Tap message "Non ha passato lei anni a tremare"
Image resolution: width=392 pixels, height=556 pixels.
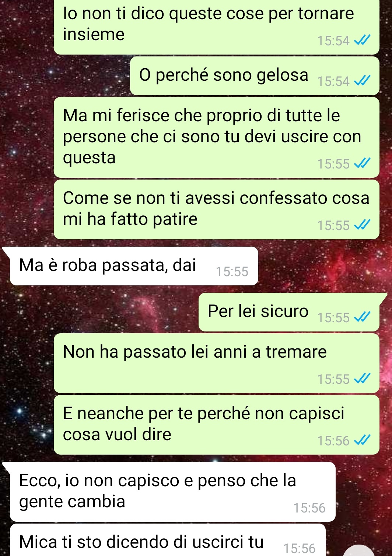click(217, 363)
